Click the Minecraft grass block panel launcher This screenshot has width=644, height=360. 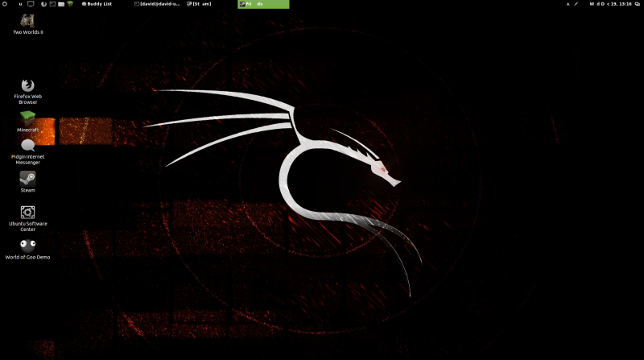(70, 4)
